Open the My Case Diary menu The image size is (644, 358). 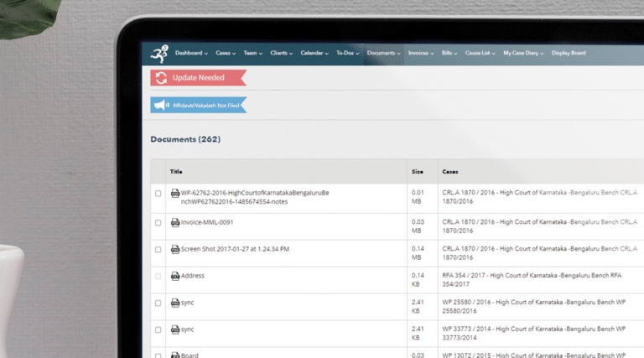[523, 53]
